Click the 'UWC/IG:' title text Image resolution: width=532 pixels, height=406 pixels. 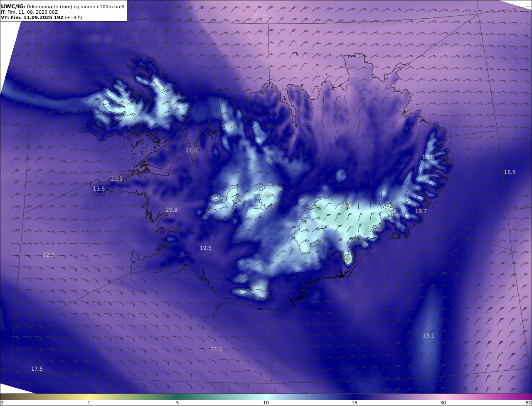13,6
